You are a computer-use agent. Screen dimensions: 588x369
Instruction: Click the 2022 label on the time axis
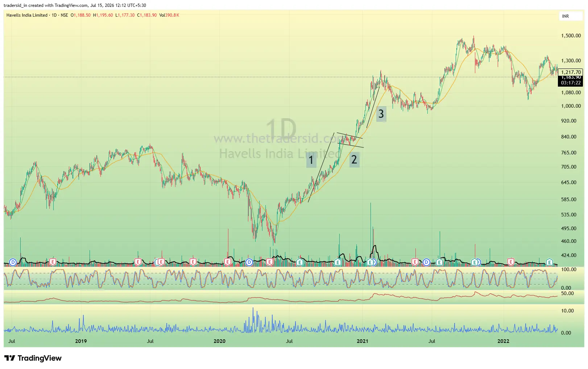coord(503,341)
